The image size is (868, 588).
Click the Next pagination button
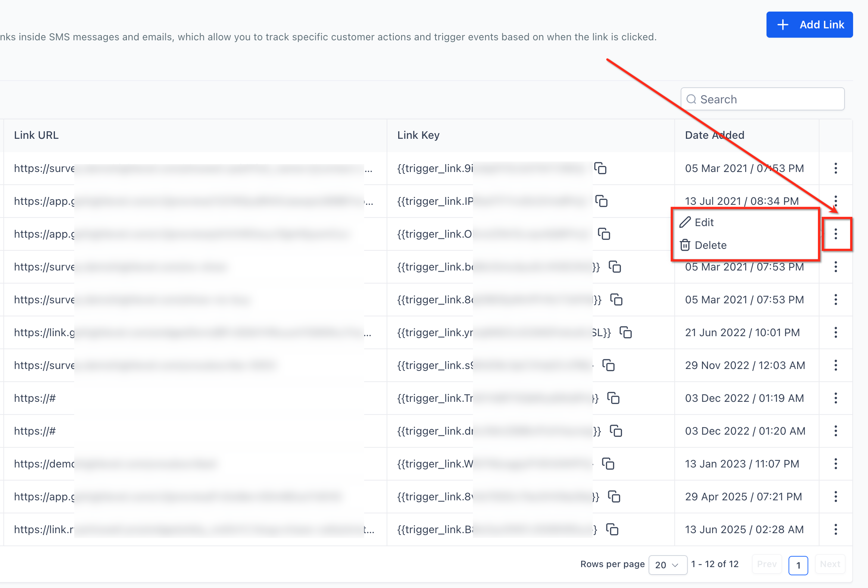pos(830,564)
